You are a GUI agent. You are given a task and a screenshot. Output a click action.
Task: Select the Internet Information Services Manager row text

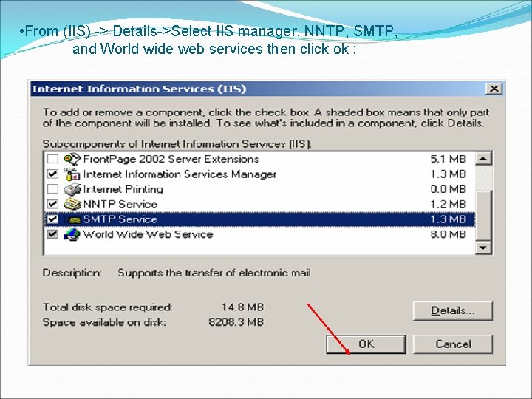tap(180, 174)
